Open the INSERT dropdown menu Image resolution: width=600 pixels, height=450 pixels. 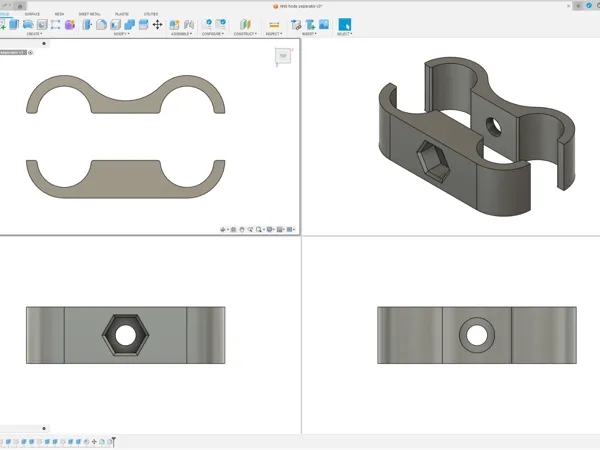coord(309,34)
